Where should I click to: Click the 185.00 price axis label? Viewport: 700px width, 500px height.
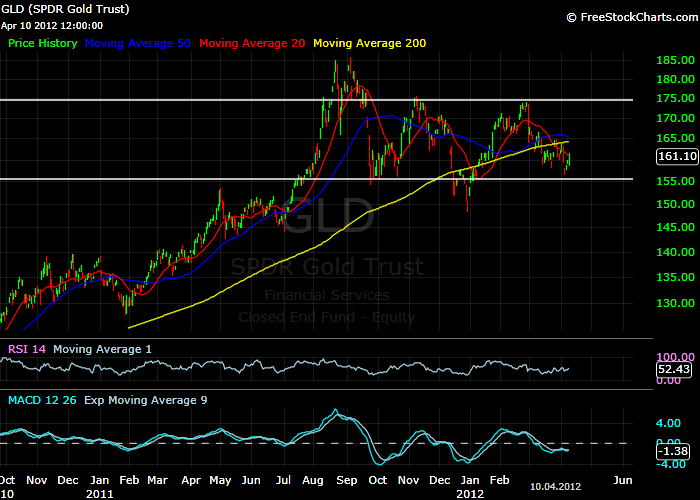point(675,60)
